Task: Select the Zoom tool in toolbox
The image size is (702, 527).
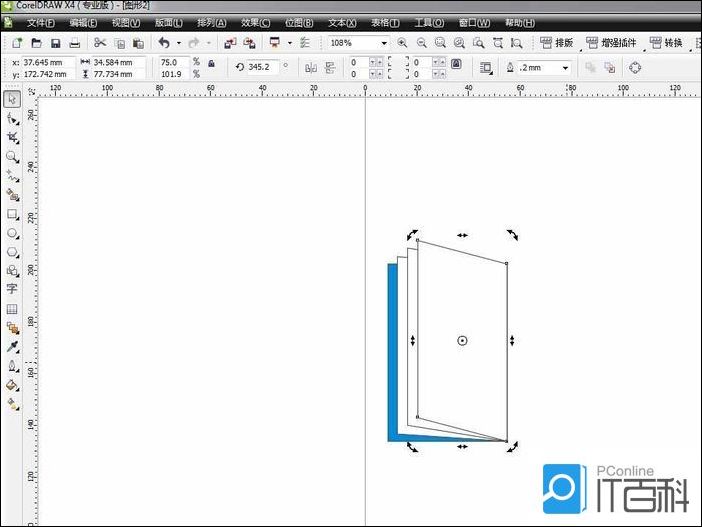Action: pos(12,157)
